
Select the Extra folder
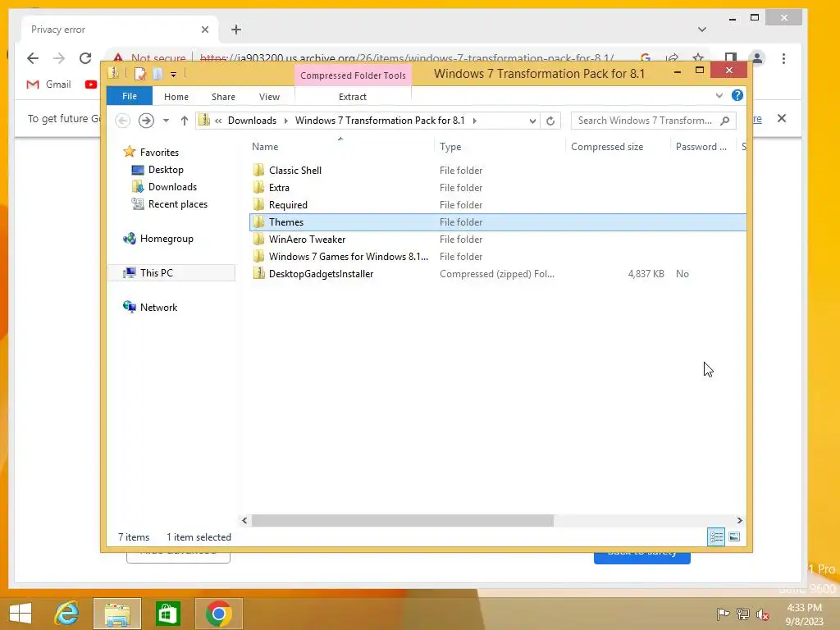pyautogui.click(x=279, y=188)
